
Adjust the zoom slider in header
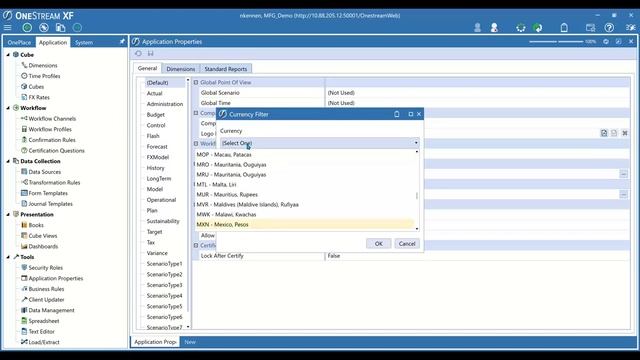coord(556,42)
